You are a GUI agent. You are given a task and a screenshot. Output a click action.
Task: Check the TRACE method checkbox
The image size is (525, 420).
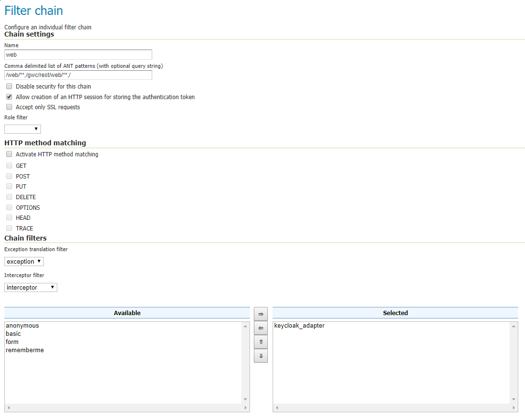click(9, 228)
